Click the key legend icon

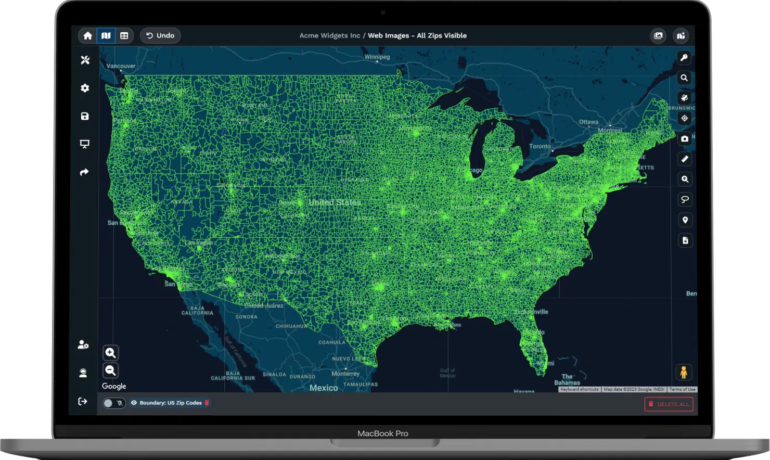point(685,58)
